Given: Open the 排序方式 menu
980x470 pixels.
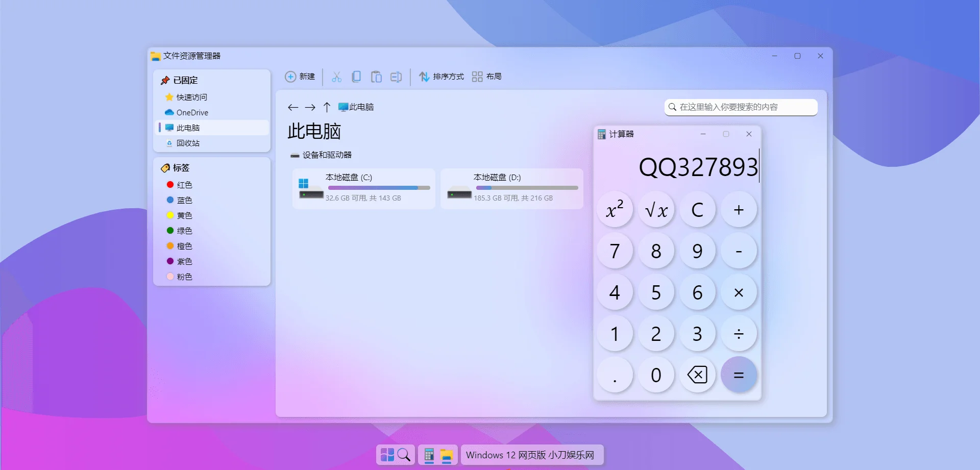Looking at the screenshot, I should [x=441, y=77].
